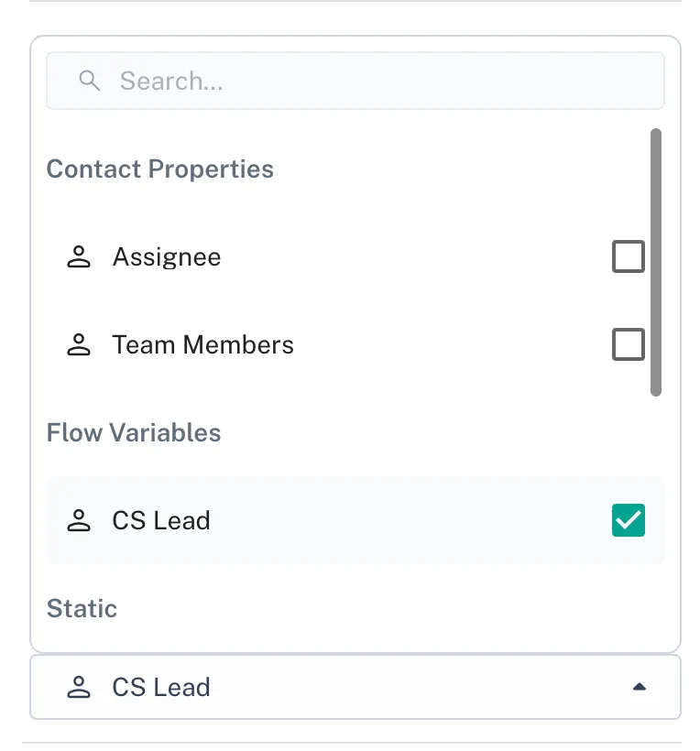Select the Assignee option label
Image resolution: width=700 pixels, height=751 pixels.
pyautogui.click(x=167, y=257)
